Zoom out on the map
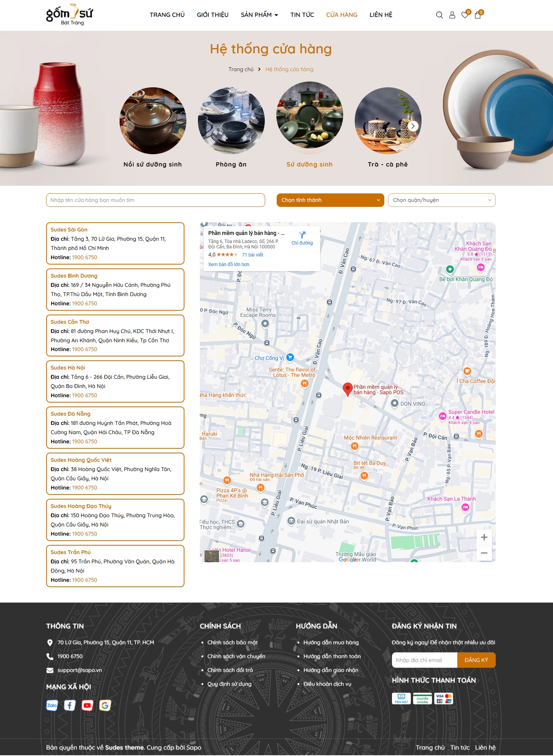 tap(484, 553)
